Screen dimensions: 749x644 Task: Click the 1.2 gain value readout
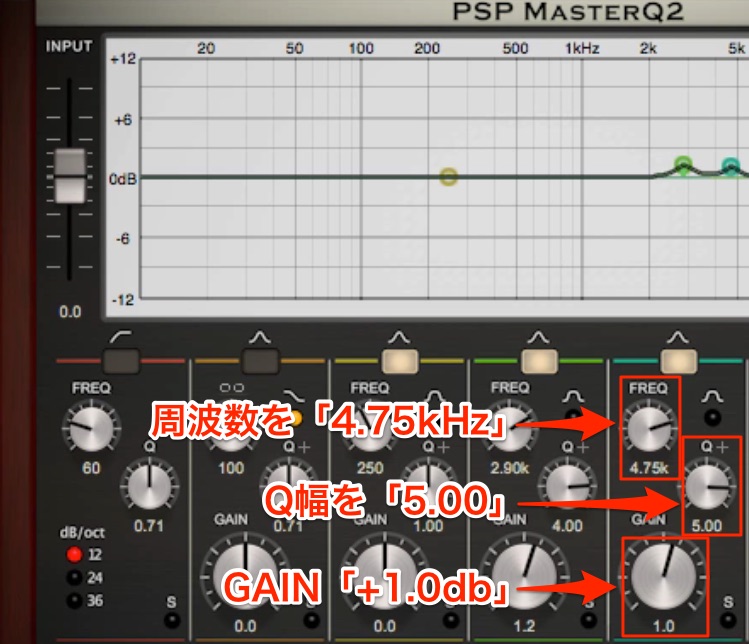524,626
